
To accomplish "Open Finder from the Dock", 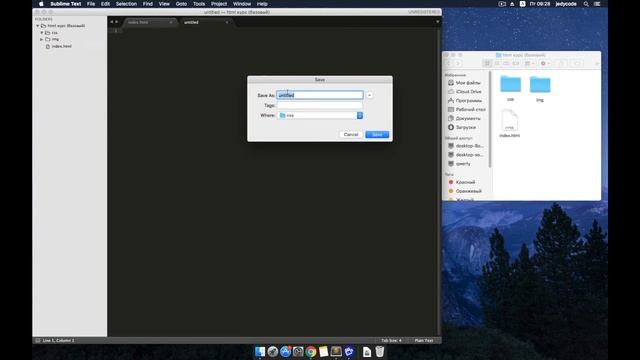I will coord(260,351).
